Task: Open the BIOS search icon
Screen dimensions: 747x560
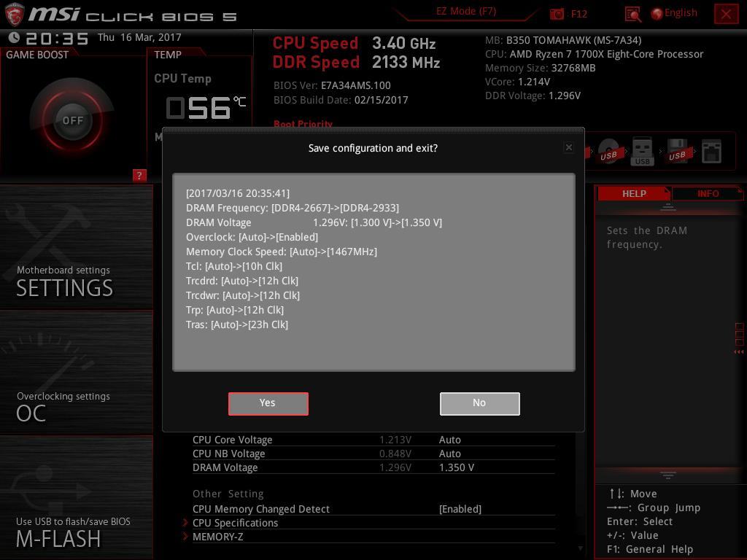Action: 633,15
